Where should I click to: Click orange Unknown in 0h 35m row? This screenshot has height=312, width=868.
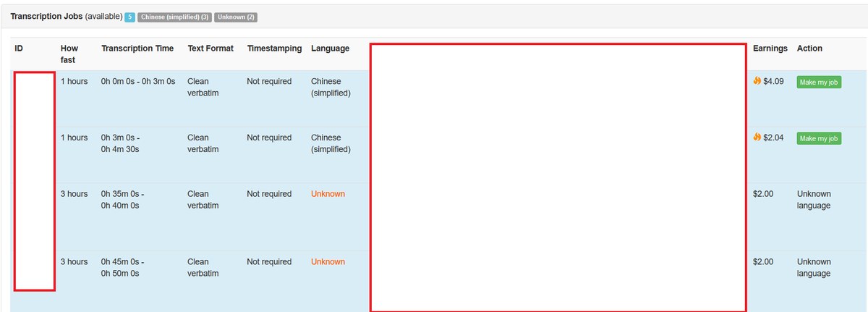click(x=328, y=194)
